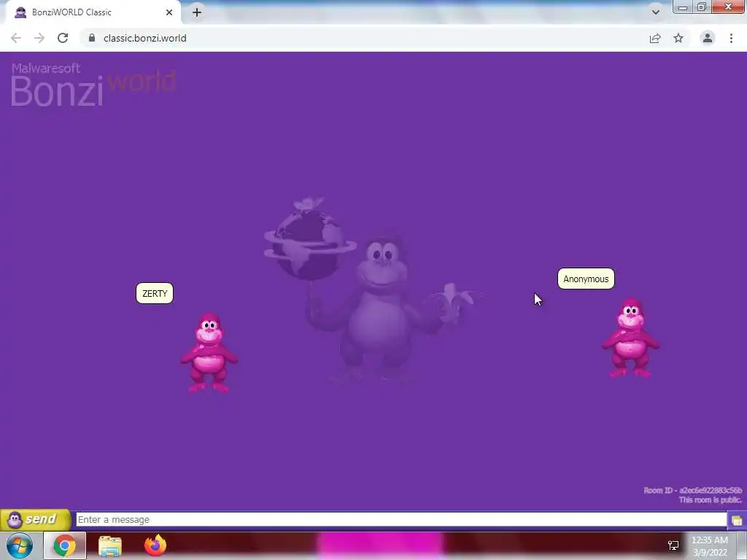Expand the tab search dropdown arrow
Image resolution: width=747 pixels, height=560 pixels.
[x=656, y=12]
